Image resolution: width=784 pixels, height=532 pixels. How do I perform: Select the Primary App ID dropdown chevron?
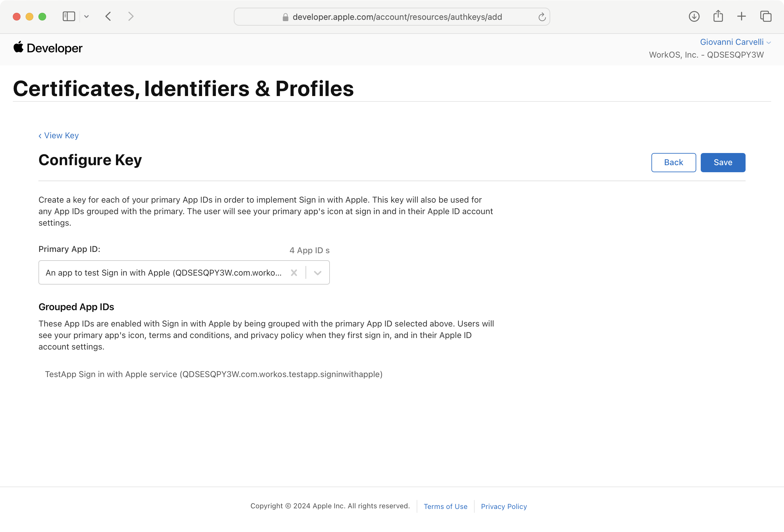click(317, 272)
